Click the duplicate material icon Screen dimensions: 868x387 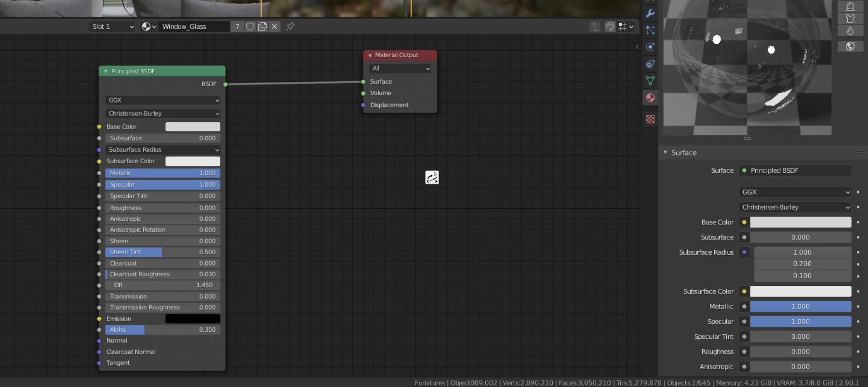click(263, 26)
